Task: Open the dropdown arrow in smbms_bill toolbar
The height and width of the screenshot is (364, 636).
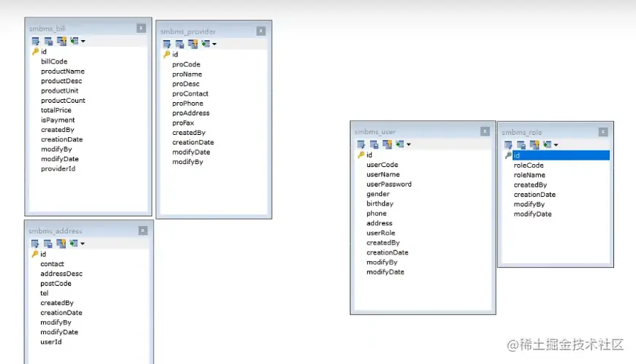Action: tap(83, 42)
